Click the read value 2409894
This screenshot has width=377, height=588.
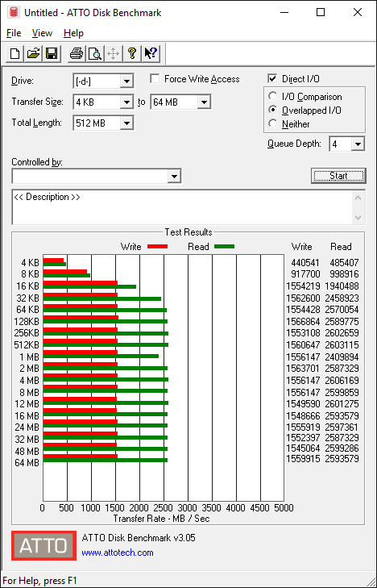tap(342, 357)
